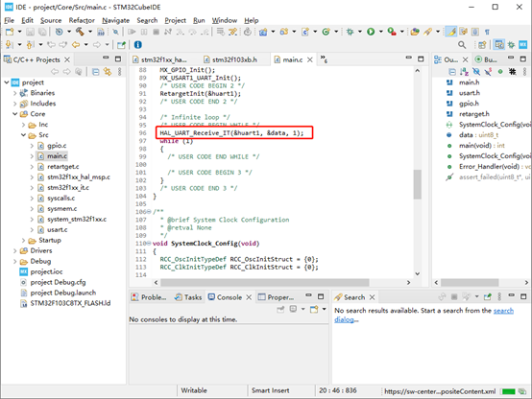The image size is (532, 399).
Task: Minimize the Outline view panel
Action: [511, 59]
